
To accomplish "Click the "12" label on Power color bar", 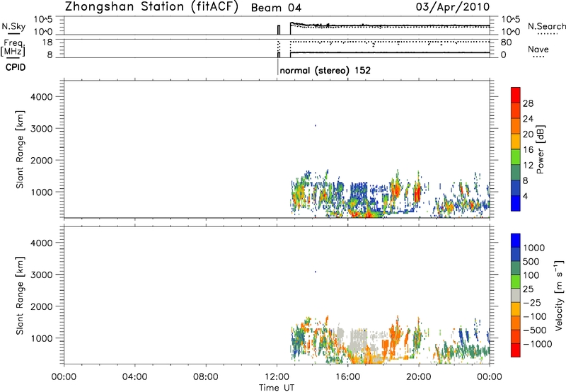I will click(x=528, y=166).
